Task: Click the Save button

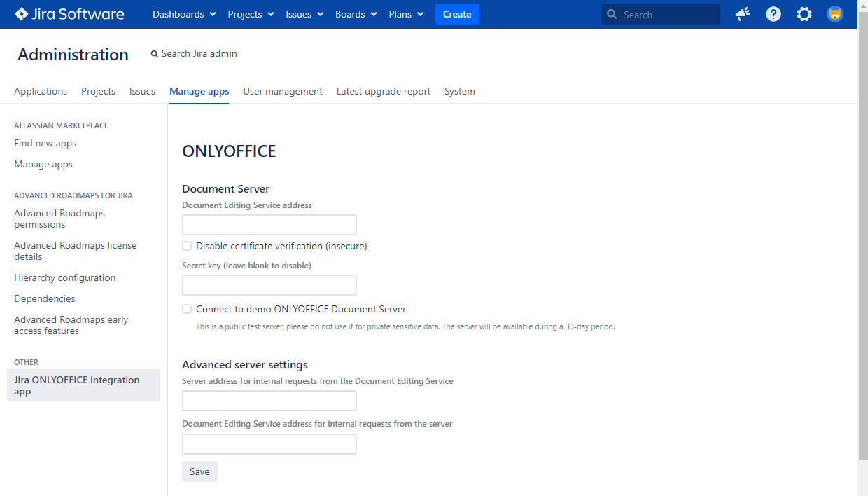Action: (x=199, y=471)
